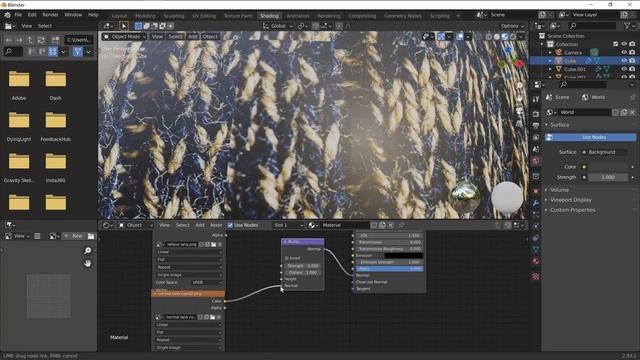Select the Tweak select tool in viewport header
Screen dimensions: 640x360
coord(124,26)
